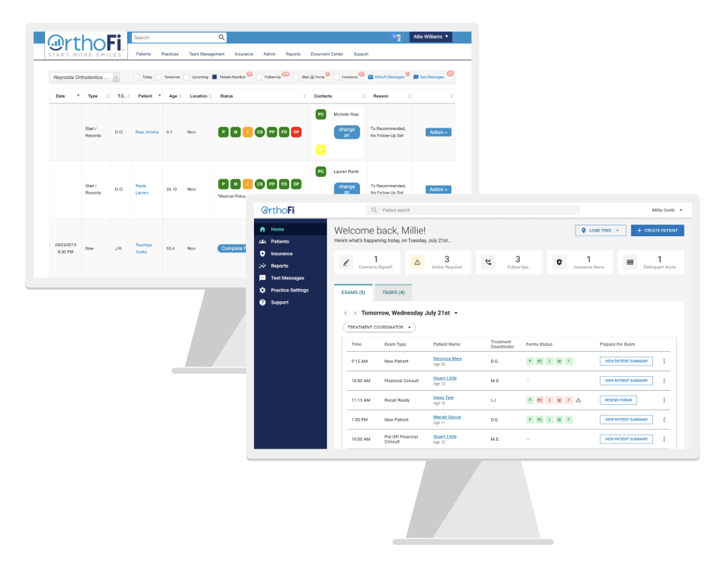The image size is (728, 564).
Task: Open the Mariah Garcia patient link
Action: [x=447, y=417]
